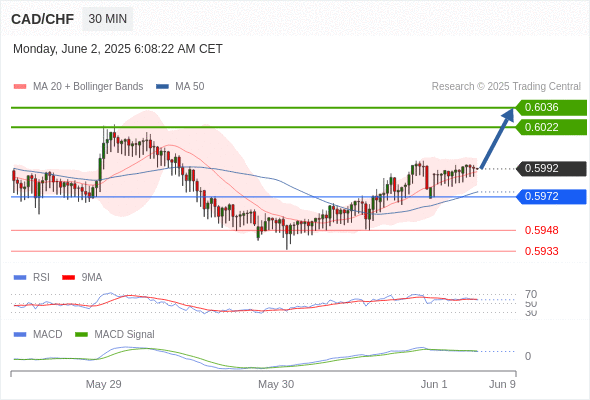This screenshot has width=590, height=400.
Task: Click the MA 50 blue legend swatch
Action: (x=162, y=87)
